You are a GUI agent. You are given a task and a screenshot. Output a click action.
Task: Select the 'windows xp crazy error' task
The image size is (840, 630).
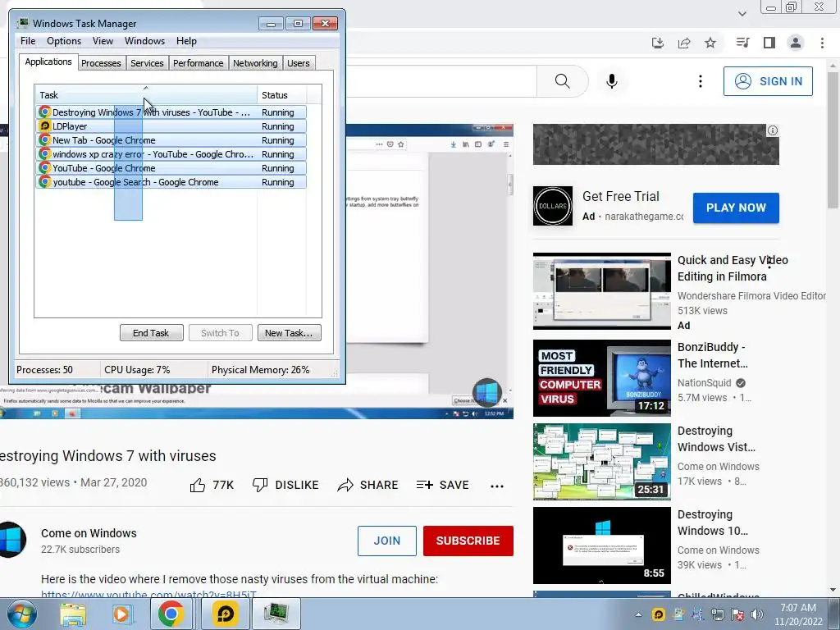pyautogui.click(x=171, y=154)
